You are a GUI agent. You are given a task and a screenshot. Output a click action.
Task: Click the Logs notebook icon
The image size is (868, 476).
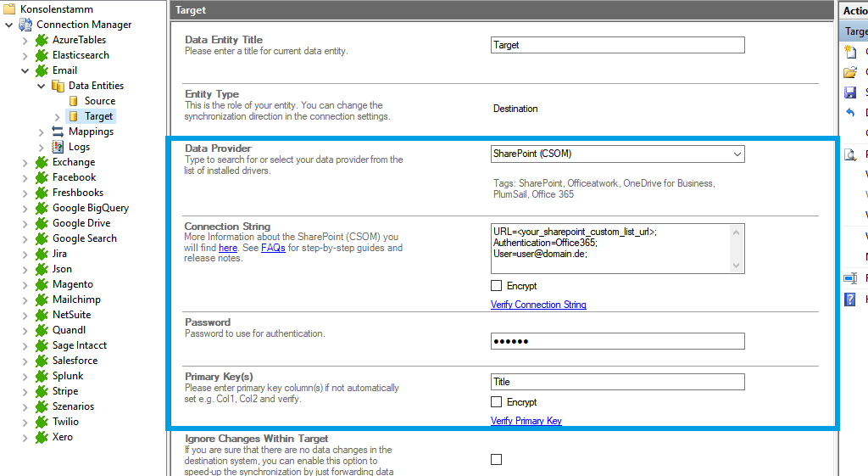tap(58, 147)
